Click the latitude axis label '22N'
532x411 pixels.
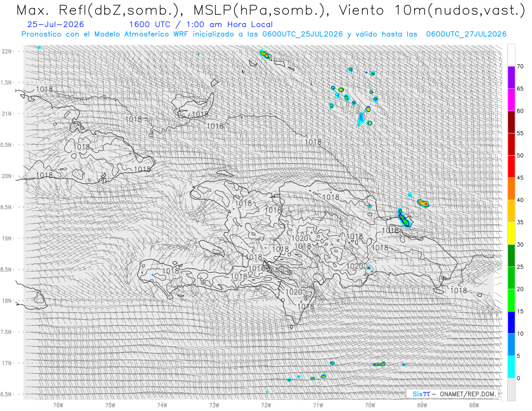[7, 51]
